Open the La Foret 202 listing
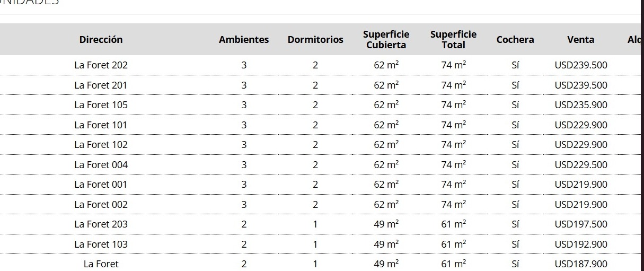The width and height of the screenshot is (644, 271). coord(101,65)
